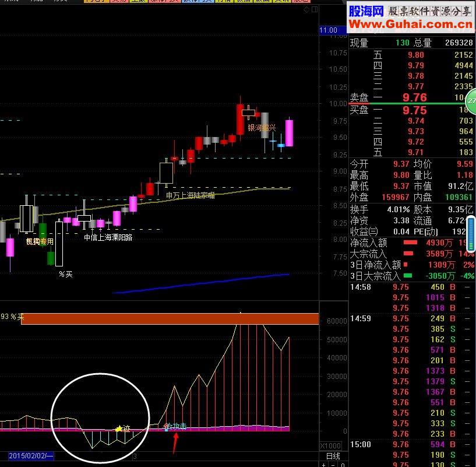Screen dimensions: 476x467
Task: Click the 银河绍兴 chart annotation
Action: (262, 128)
